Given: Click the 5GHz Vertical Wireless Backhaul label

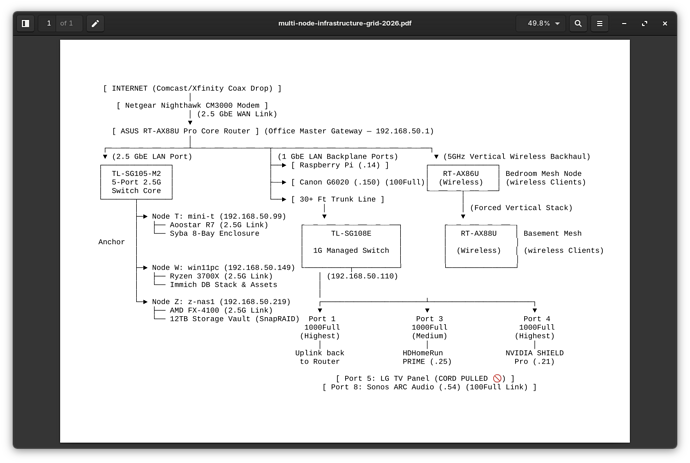Looking at the screenshot, I should tap(517, 157).
